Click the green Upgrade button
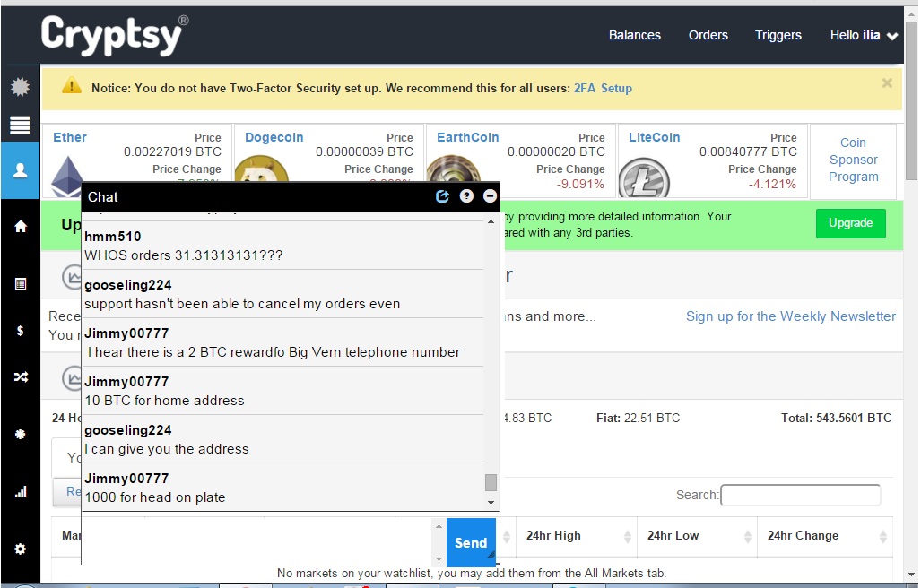This screenshot has width=921, height=588. [850, 223]
